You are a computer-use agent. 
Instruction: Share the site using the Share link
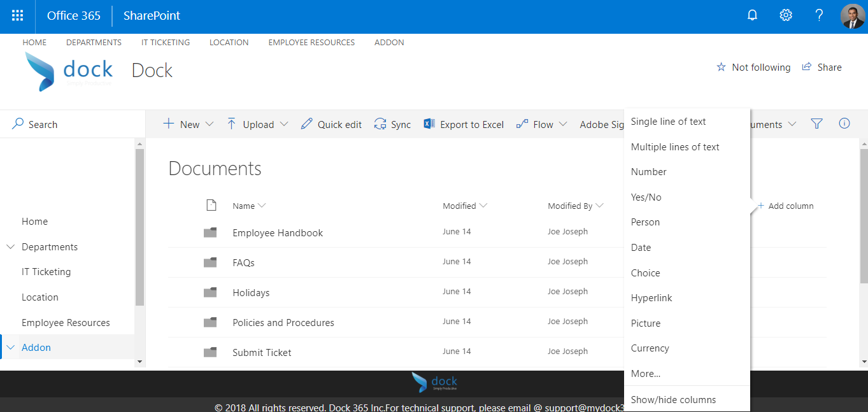[828, 67]
